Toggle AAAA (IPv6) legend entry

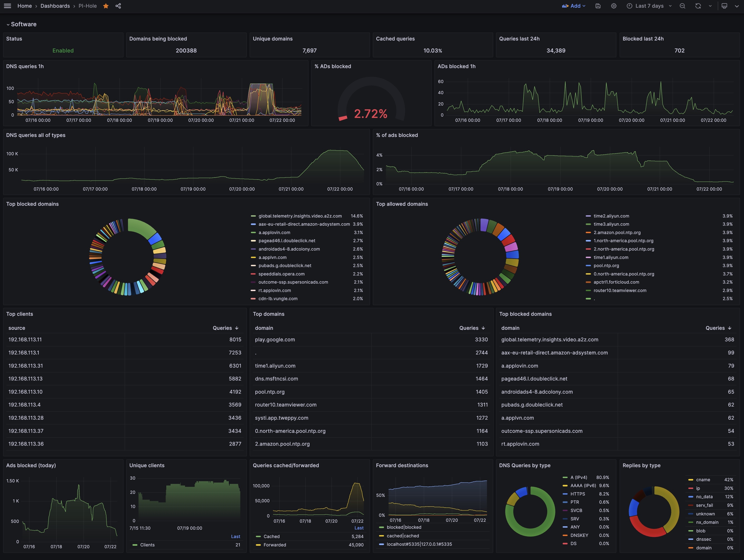(583, 485)
